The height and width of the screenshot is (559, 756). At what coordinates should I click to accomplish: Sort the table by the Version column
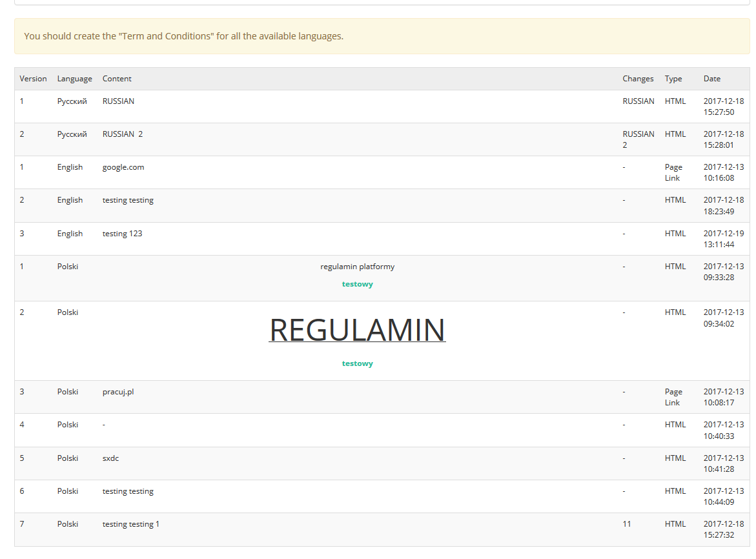tap(33, 78)
